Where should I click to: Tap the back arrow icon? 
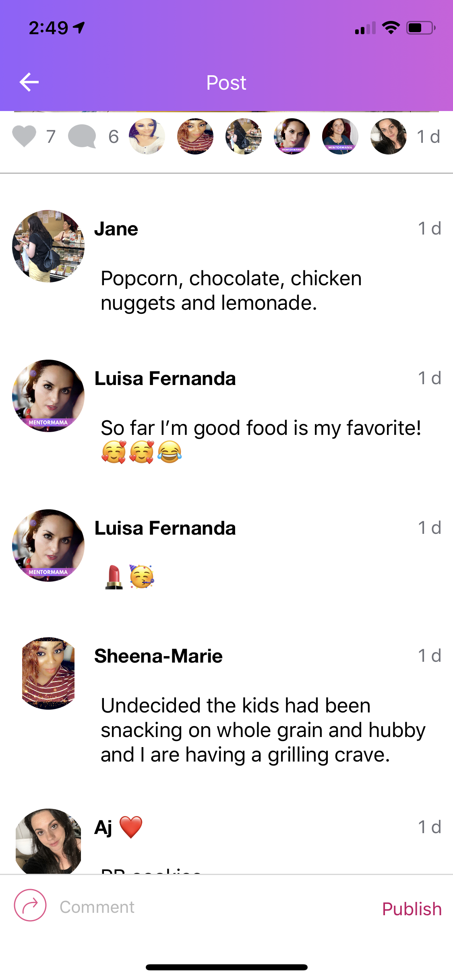click(x=29, y=82)
